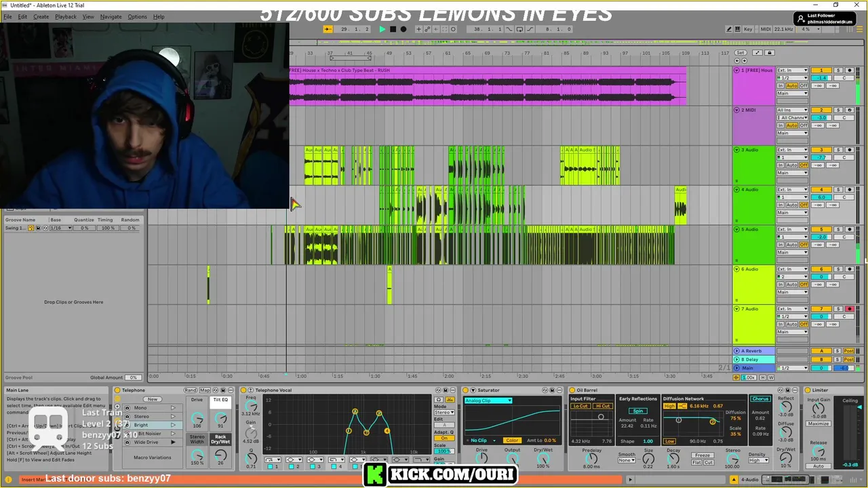868x488 pixels.
Task: Enable Draw Mode pencil
Action: tap(729, 29)
